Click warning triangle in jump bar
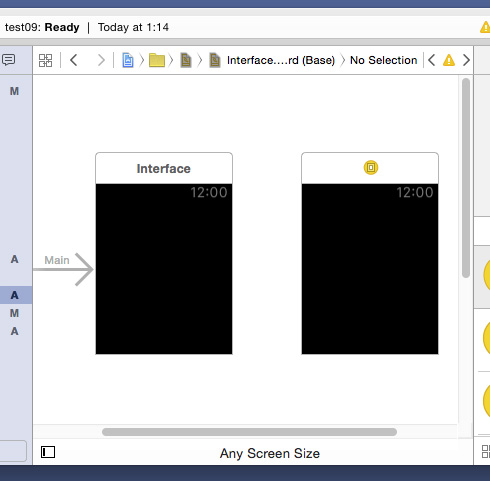Image resolution: width=490 pixels, height=481 pixels. click(x=449, y=60)
